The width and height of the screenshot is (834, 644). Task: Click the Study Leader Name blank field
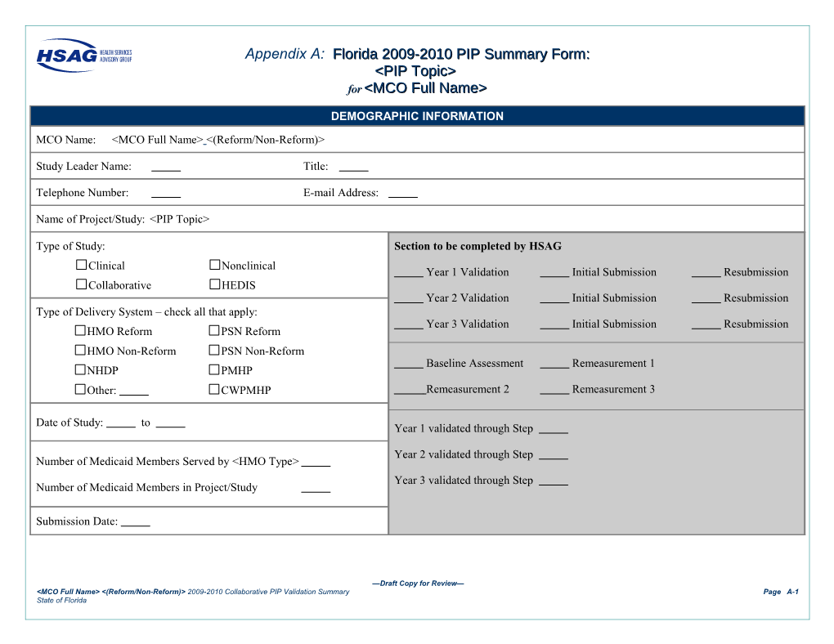click(x=166, y=168)
